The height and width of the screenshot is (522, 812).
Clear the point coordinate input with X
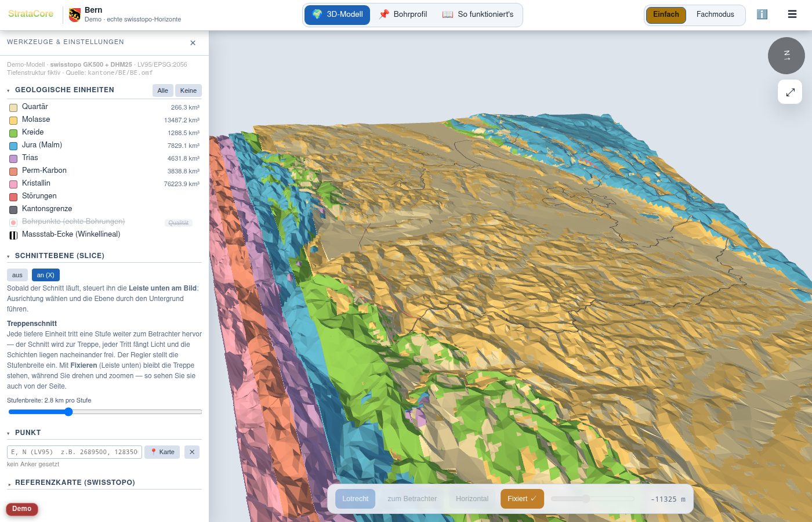pyautogui.click(x=192, y=452)
